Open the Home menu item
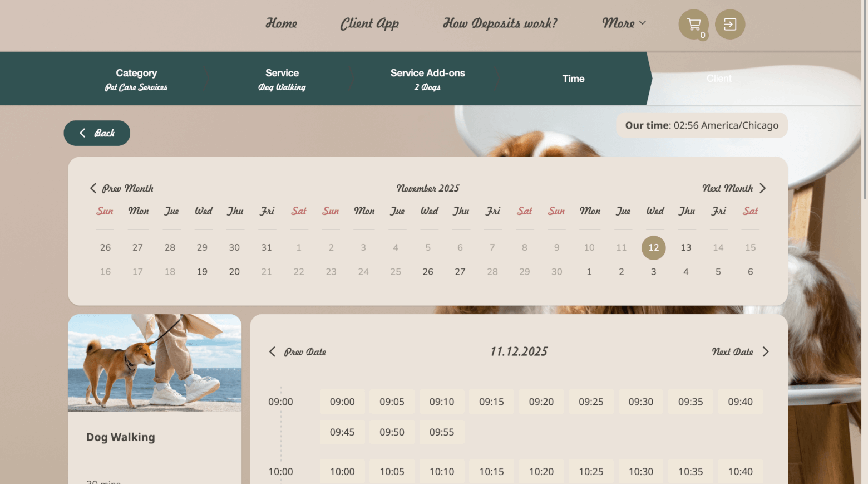This screenshot has height=484, width=868. tap(282, 23)
